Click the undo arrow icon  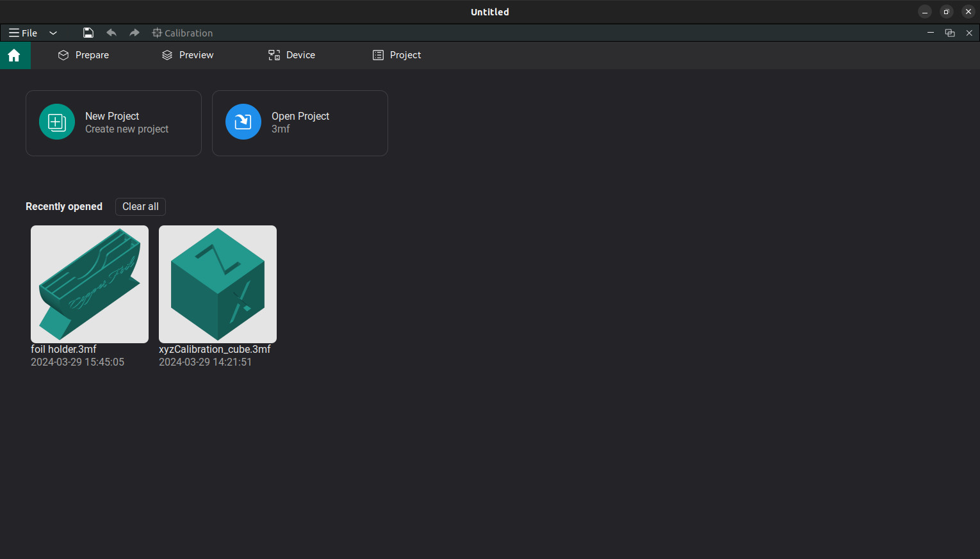(111, 33)
